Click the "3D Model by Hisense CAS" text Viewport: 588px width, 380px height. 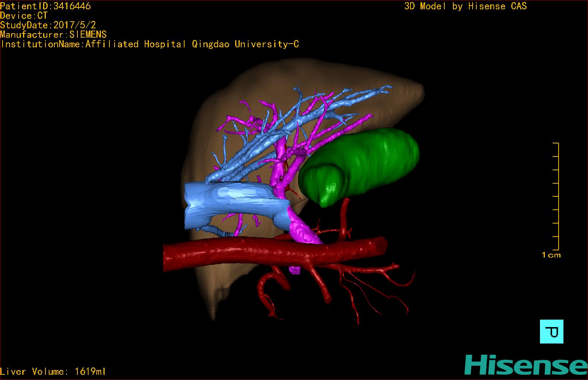coord(466,6)
